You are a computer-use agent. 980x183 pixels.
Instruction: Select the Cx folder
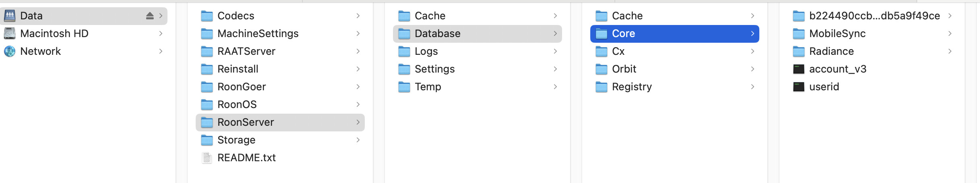[x=674, y=51]
